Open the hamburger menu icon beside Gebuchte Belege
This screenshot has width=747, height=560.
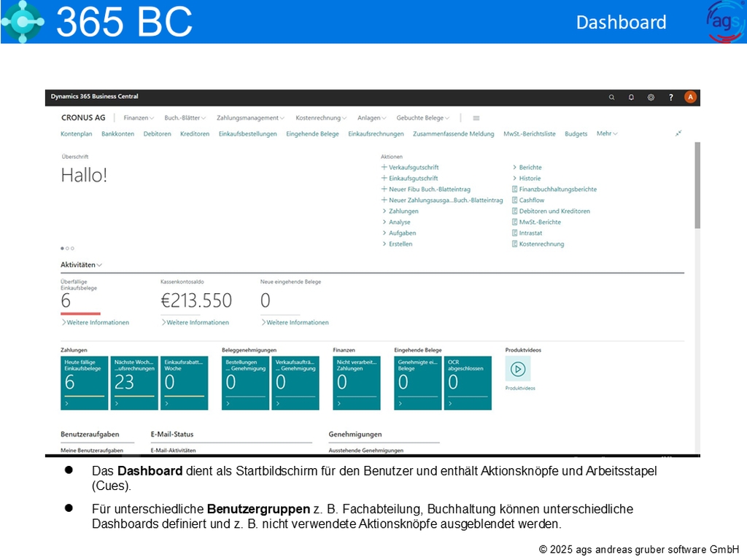tap(476, 118)
